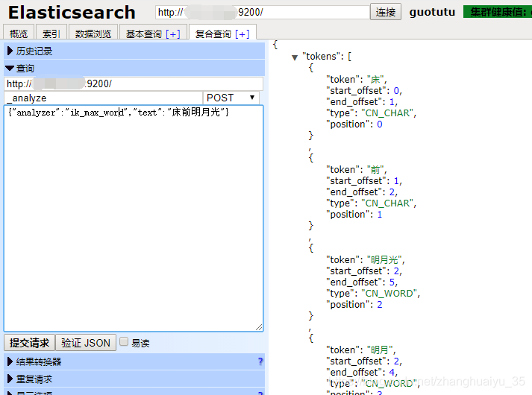Open the 数据浏览 tab
This screenshot has width=532, height=395.
pos(93,34)
